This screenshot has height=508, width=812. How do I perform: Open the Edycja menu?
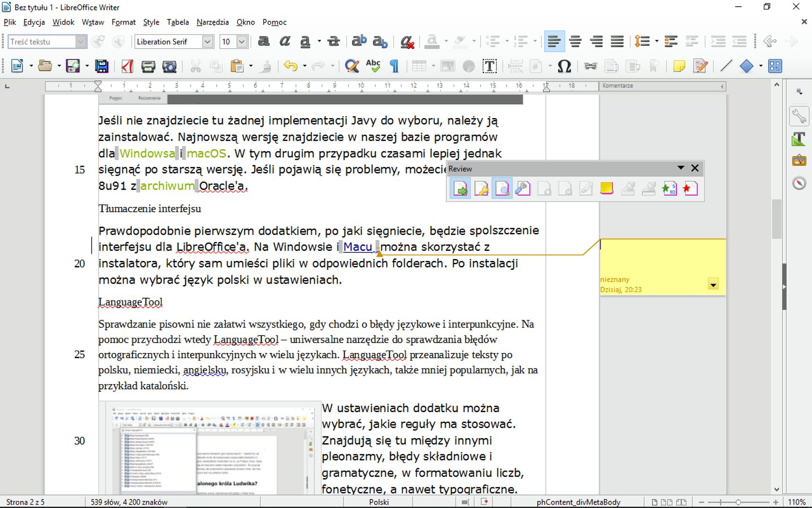click(34, 22)
